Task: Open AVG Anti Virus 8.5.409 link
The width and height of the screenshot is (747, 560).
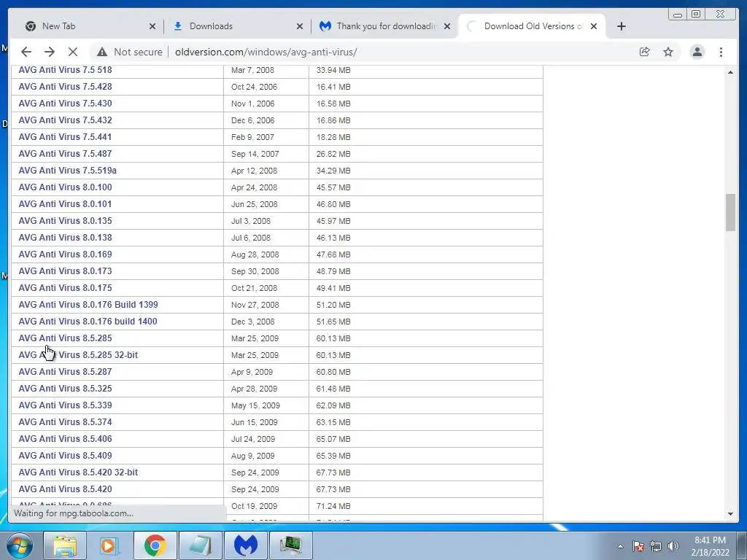Action: 65,456
